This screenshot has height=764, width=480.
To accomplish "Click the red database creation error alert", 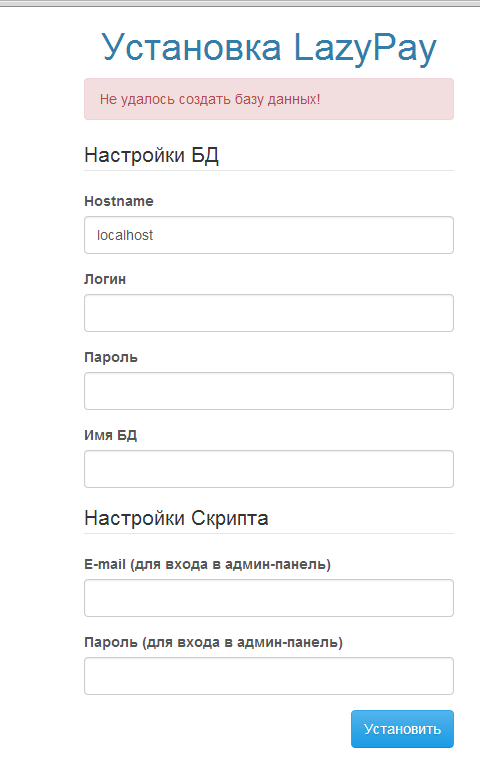I will pos(269,99).
